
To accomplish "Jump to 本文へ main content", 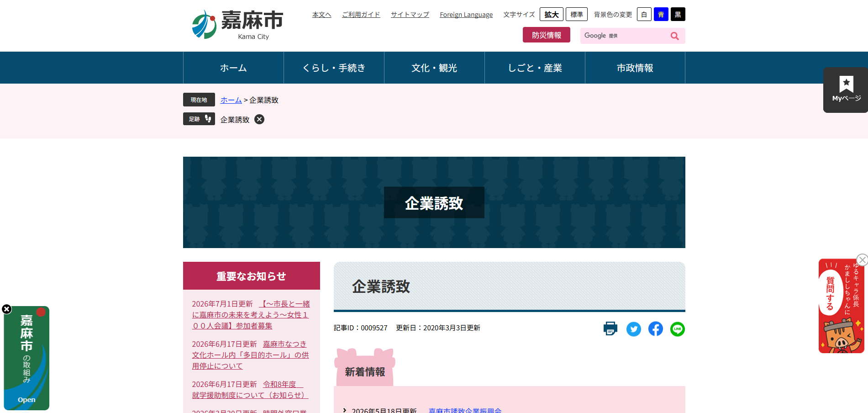I will (x=321, y=15).
